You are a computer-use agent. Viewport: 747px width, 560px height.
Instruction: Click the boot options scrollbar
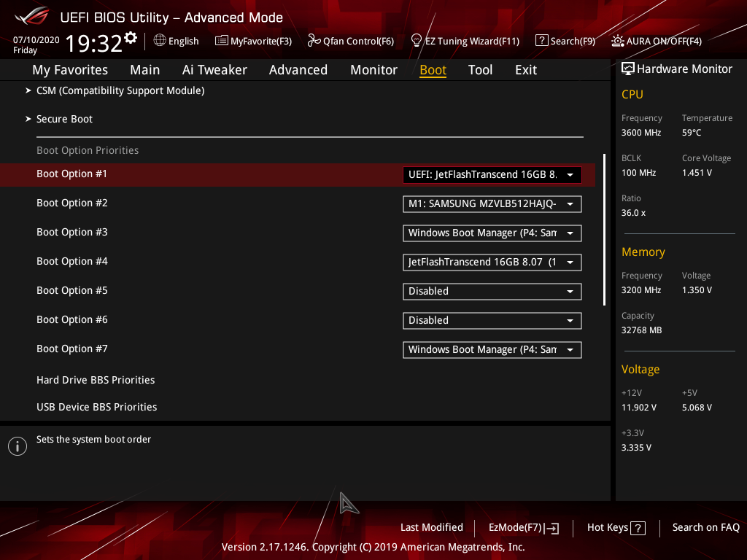(x=604, y=230)
